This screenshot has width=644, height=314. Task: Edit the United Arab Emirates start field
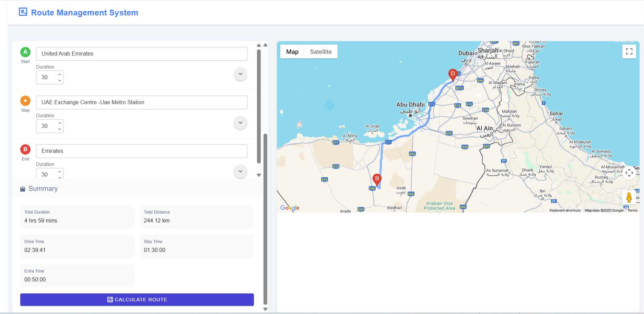[141, 54]
